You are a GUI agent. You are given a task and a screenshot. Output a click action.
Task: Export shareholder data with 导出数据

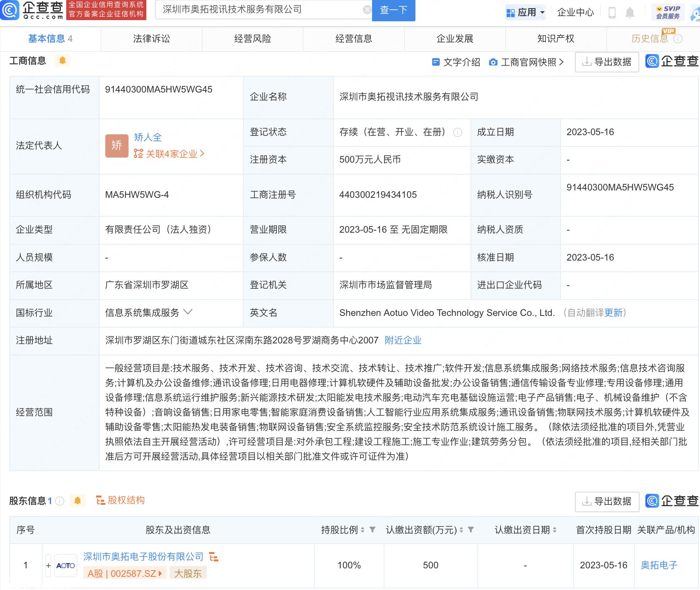pyautogui.click(x=607, y=502)
